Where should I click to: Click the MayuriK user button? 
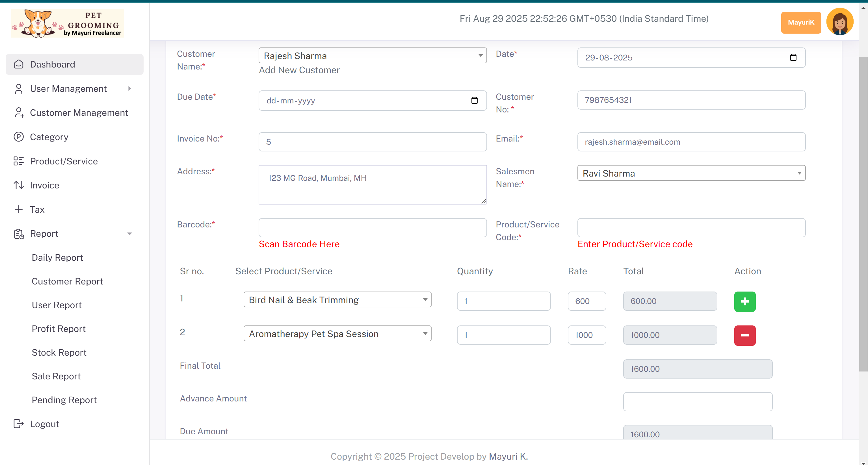(x=801, y=23)
